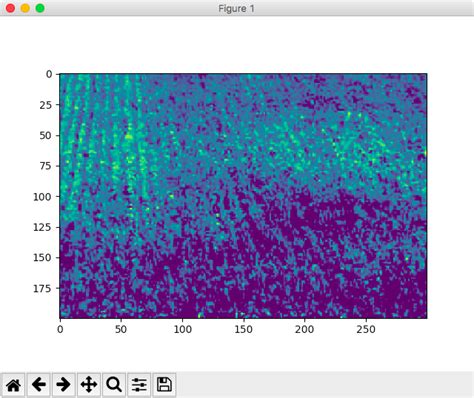Click the y-axis tick label 150

click(x=42, y=258)
